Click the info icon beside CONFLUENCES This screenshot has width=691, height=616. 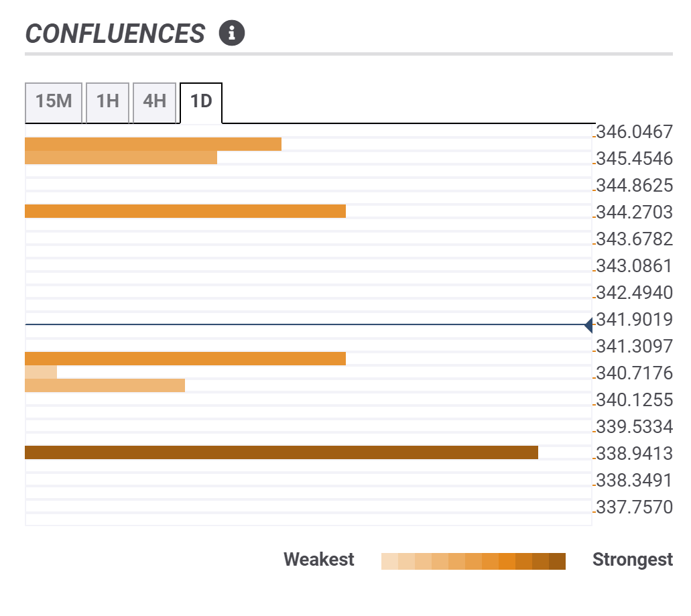click(232, 33)
